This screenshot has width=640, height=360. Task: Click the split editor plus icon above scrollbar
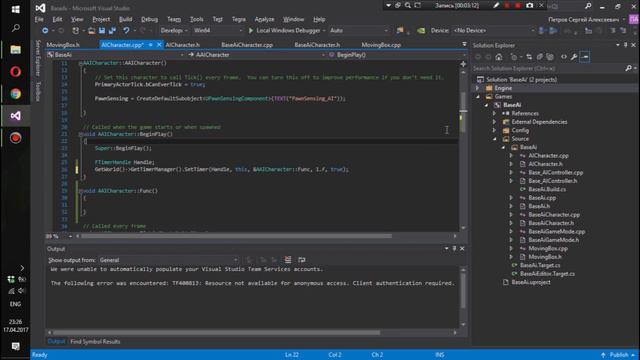tap(463, 64)
